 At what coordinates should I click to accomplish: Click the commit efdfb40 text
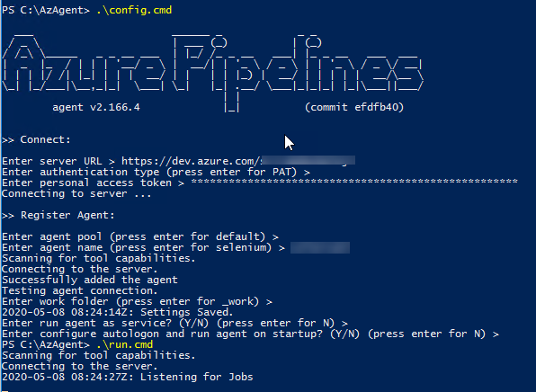[x=354, y=107]
